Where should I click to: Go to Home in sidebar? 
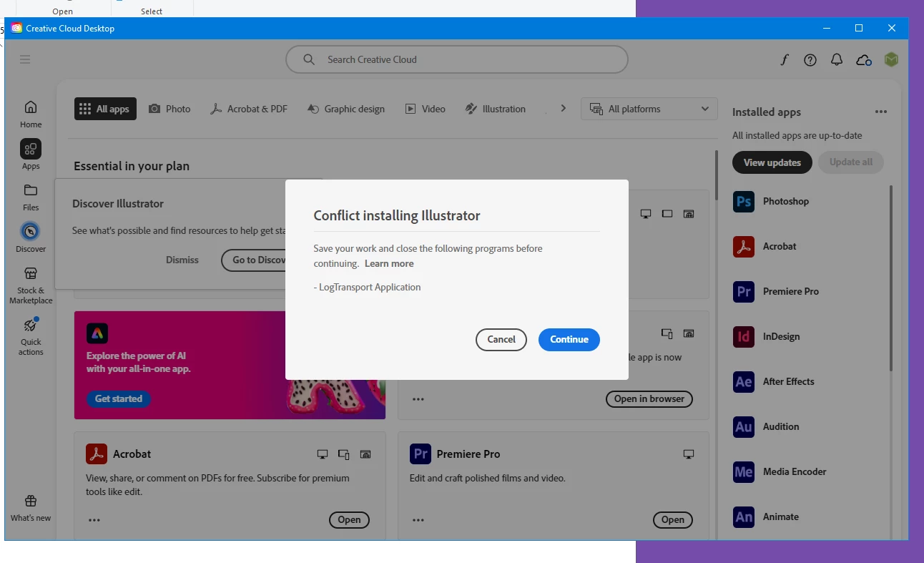(x=31, y=114)
